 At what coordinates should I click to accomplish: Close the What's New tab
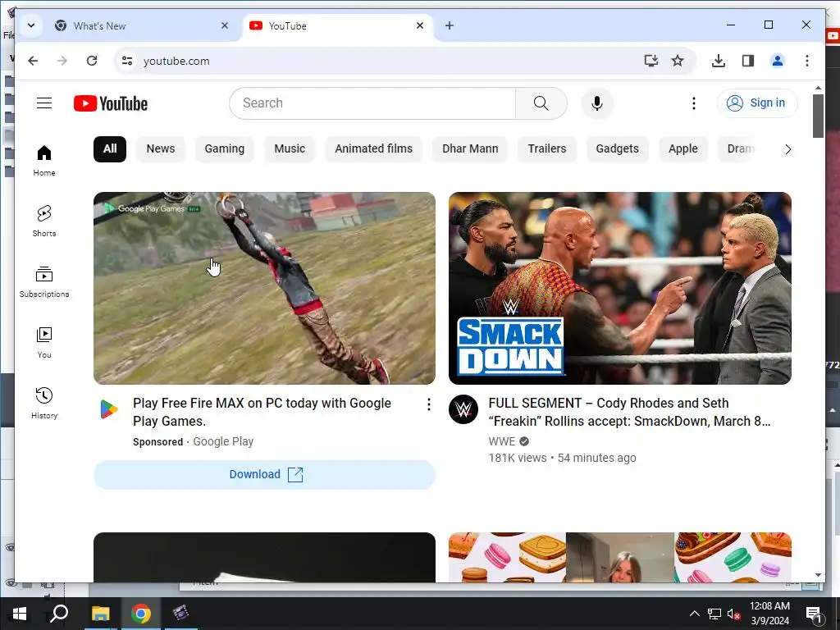225,25
